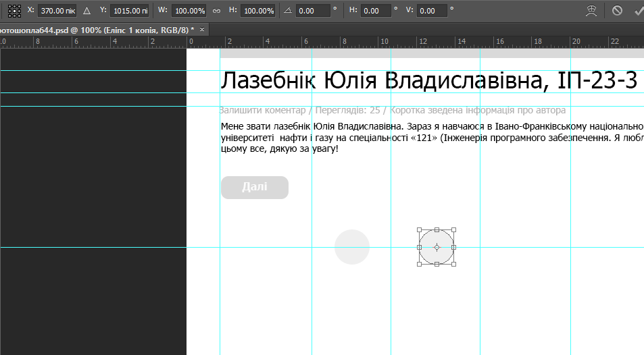Cancel the transform with the circle-slash icon

click(617, 11)
